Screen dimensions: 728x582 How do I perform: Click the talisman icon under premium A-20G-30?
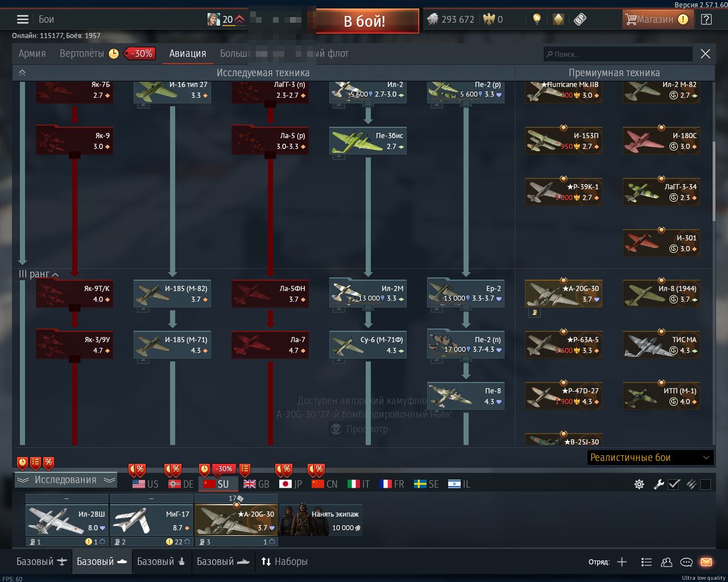pyautogui.click(x=535, y=312)
